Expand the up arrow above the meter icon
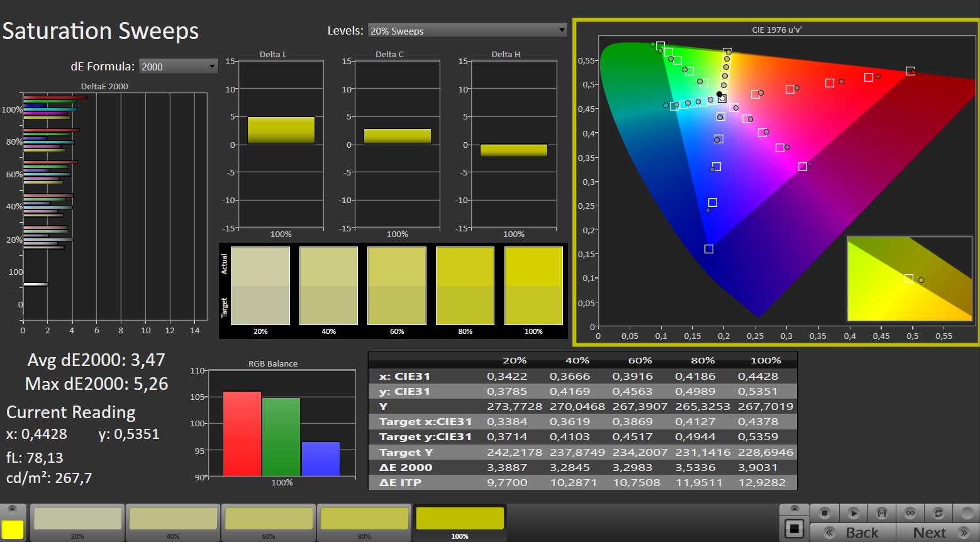 [x=794, y=509]
